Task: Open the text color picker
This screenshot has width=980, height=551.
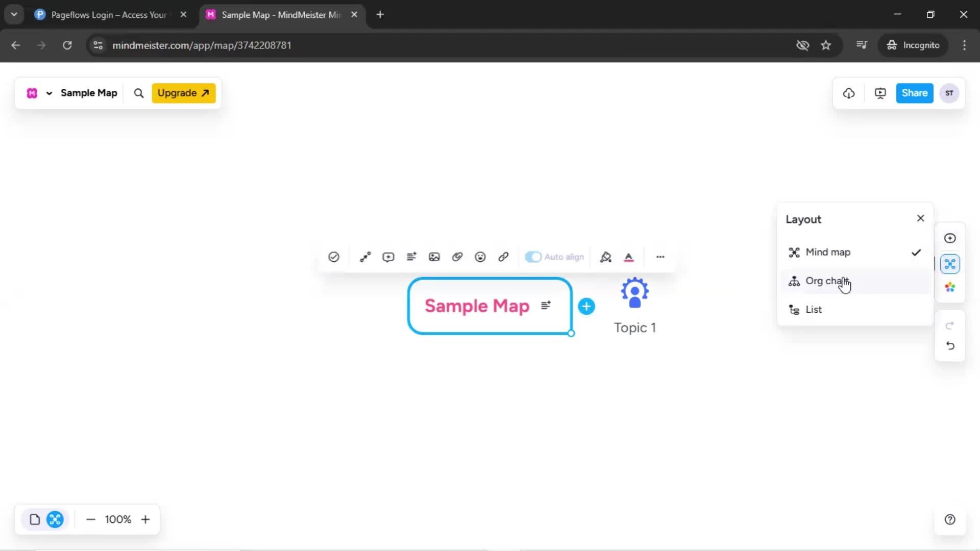Action: [629, 257]
